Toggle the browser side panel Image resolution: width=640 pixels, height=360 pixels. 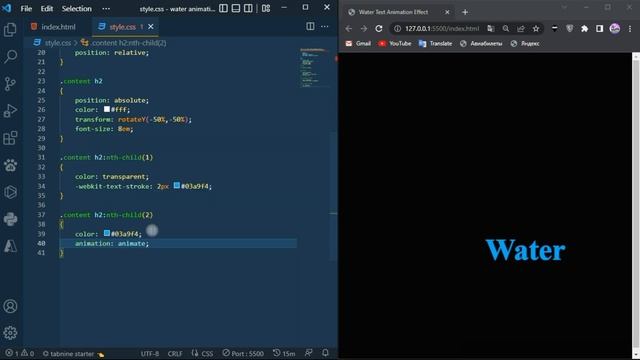[599, 29]
